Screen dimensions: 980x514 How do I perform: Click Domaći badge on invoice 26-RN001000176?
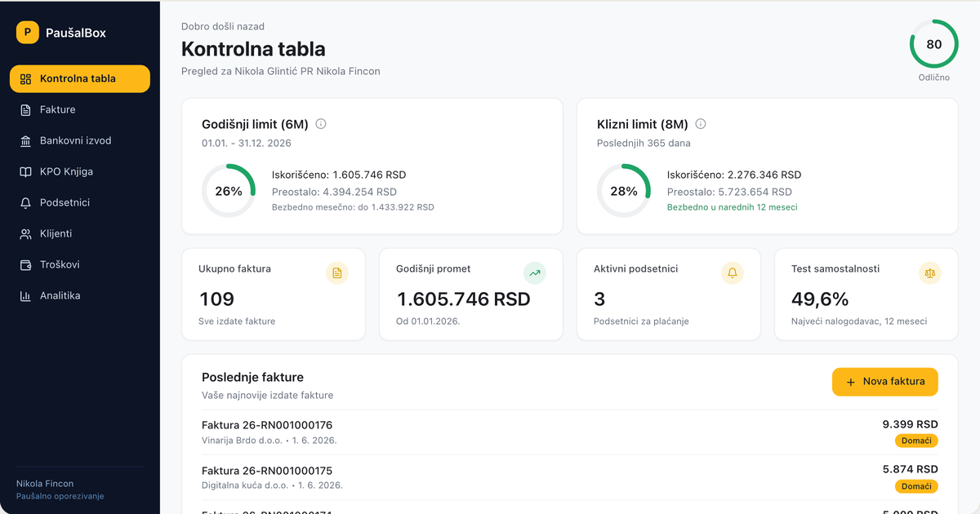916,441
